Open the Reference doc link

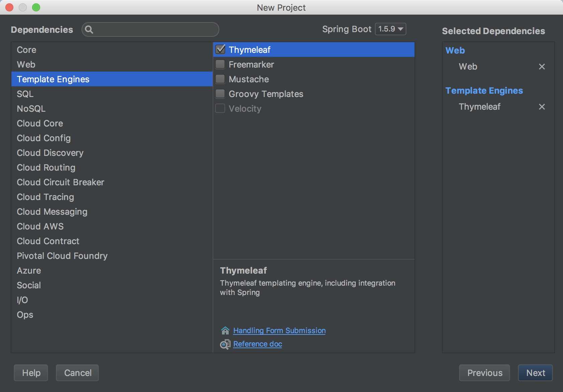pos(257,344)
